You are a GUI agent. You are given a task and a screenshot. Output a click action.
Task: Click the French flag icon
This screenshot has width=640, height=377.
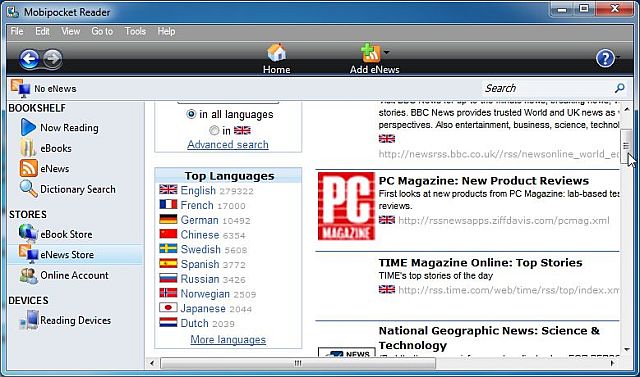(168, 204)
